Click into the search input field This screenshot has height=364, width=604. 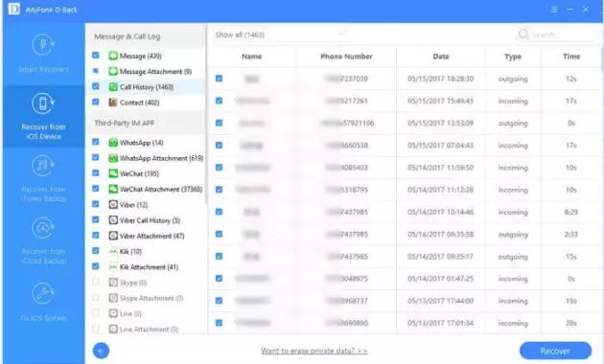tap(563, 34)
